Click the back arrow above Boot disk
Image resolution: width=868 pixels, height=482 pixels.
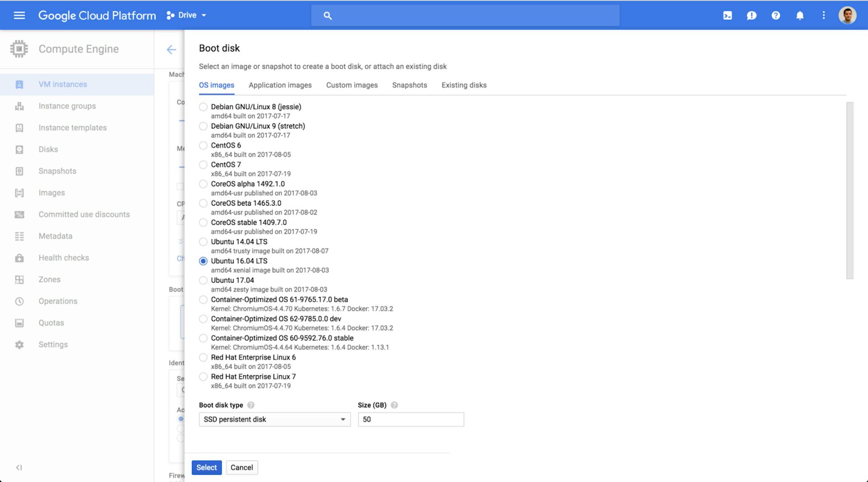pyautogui.click(x=171, y=50)
